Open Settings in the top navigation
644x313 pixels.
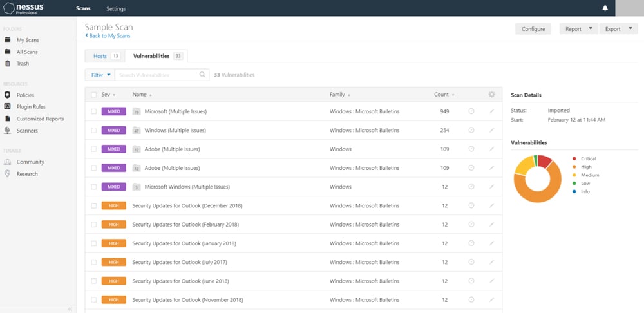tap(116, 9)
